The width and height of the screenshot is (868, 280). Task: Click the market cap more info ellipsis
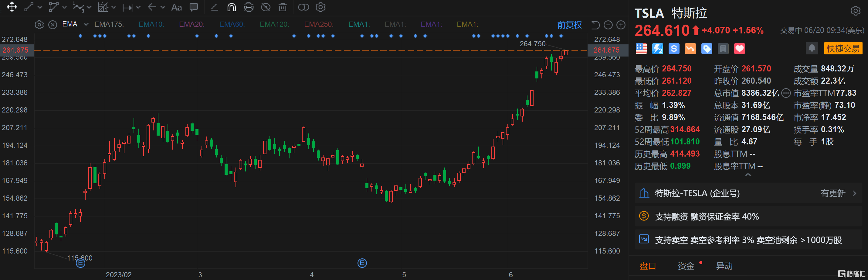786,93
